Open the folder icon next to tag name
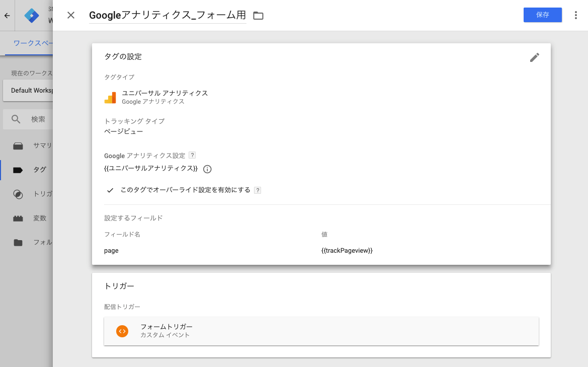 [258, 16]
